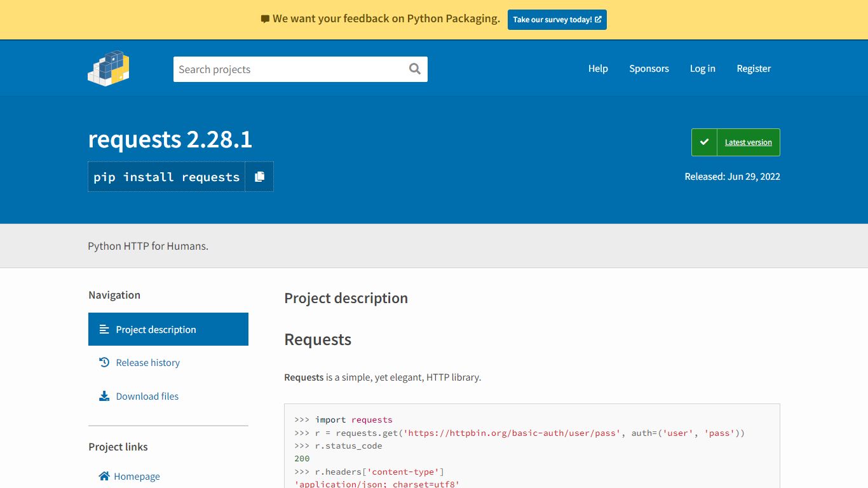
Task: Click the speech bubble feedback icon
Action: [265, 19]
